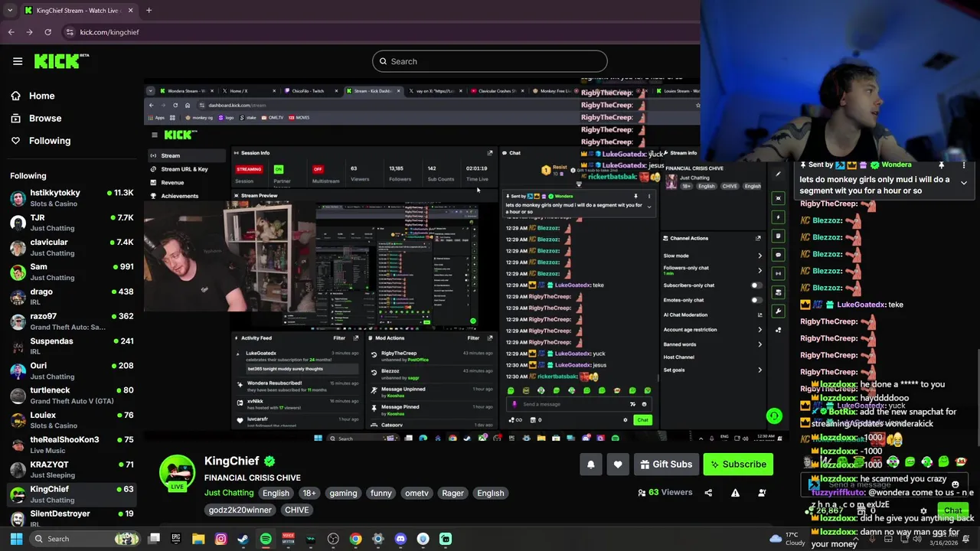
Task: Open turtleneck channel in Following list
Action: point(72,395)
